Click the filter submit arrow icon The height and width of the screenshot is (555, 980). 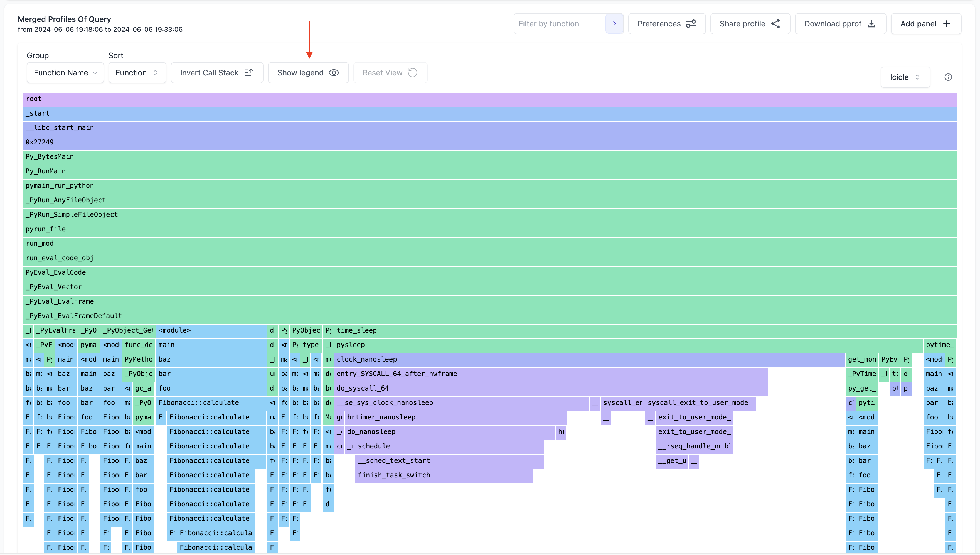[x=614, y=24]
